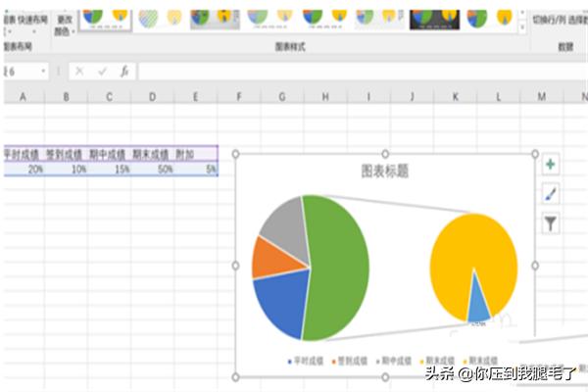
Task: Select column L header
Action: (x=499, y=97)
